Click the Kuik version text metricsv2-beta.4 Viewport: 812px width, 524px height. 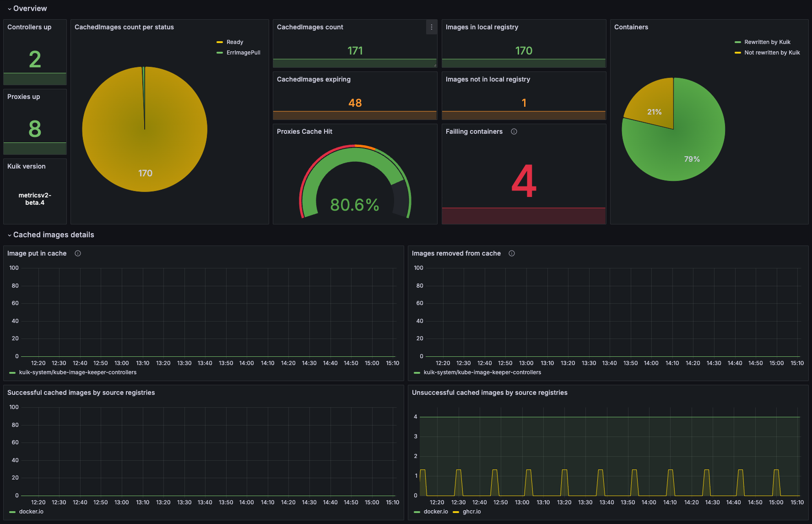[x=35, y=199]
